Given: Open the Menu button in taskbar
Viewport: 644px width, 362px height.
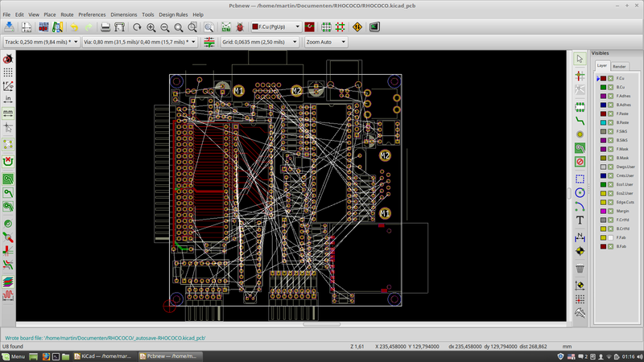Looking at the screenshot, I should point(14,356).
